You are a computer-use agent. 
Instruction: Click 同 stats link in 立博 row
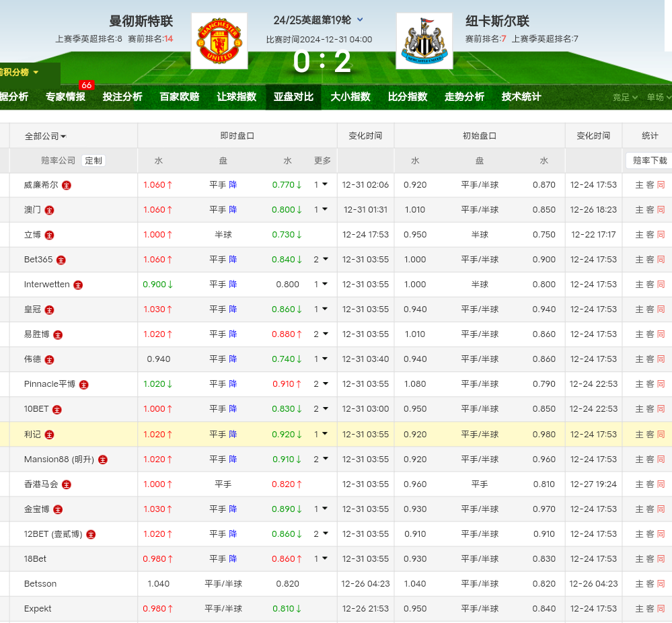pyautogui.click(x=661, y=235)
